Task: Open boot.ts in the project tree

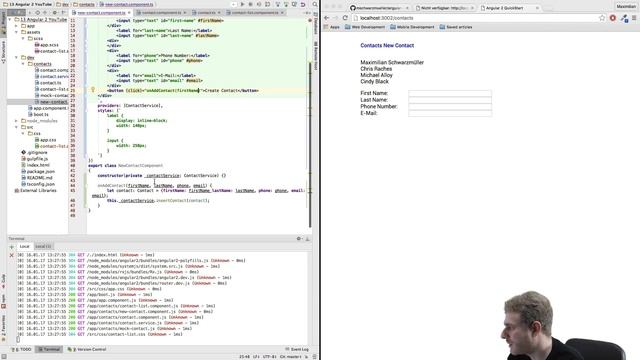Action: click(x=38, y=114)
